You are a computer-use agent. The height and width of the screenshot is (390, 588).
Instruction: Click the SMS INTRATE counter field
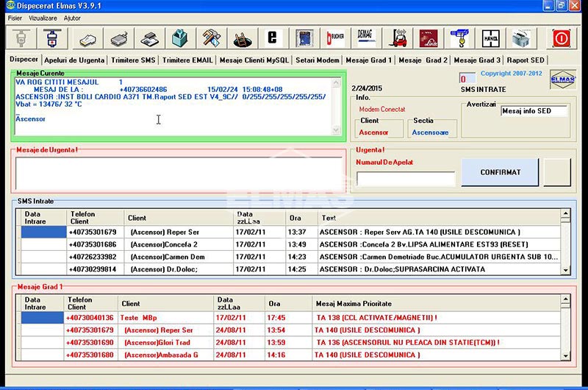(467, 79)
